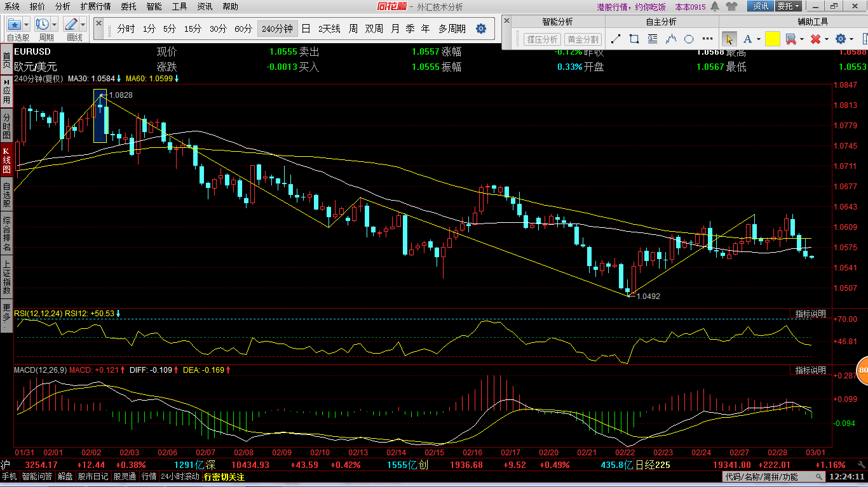The height and width of the screenshot is (487, 868).
Task: Click the T-shirt skin icon
Action: pyautogui.click(x=731, y=6)
